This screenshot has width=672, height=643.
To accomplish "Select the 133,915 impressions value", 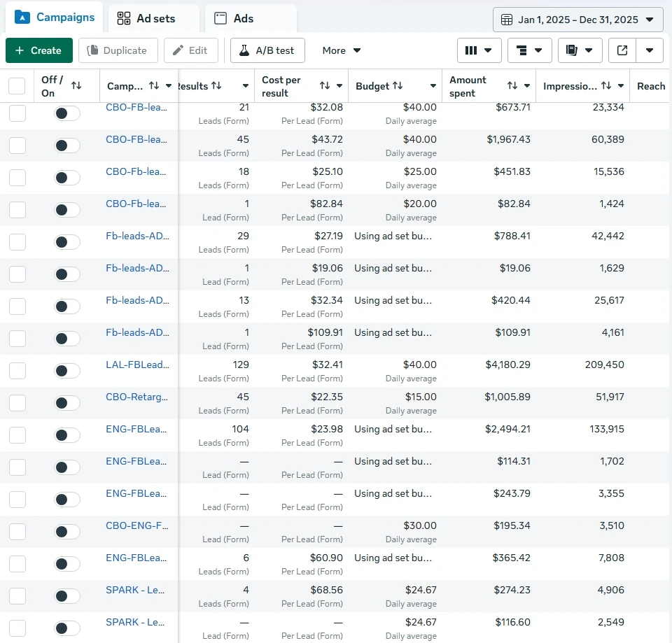I will (x=607, y=429).
